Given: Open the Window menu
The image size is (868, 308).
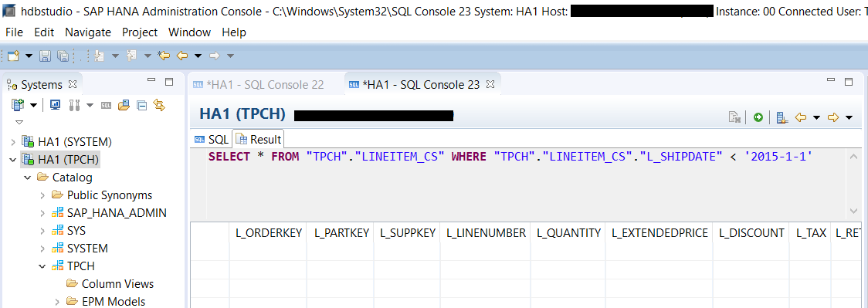Looking at the screenshot, I should click(x=190, y=32).
